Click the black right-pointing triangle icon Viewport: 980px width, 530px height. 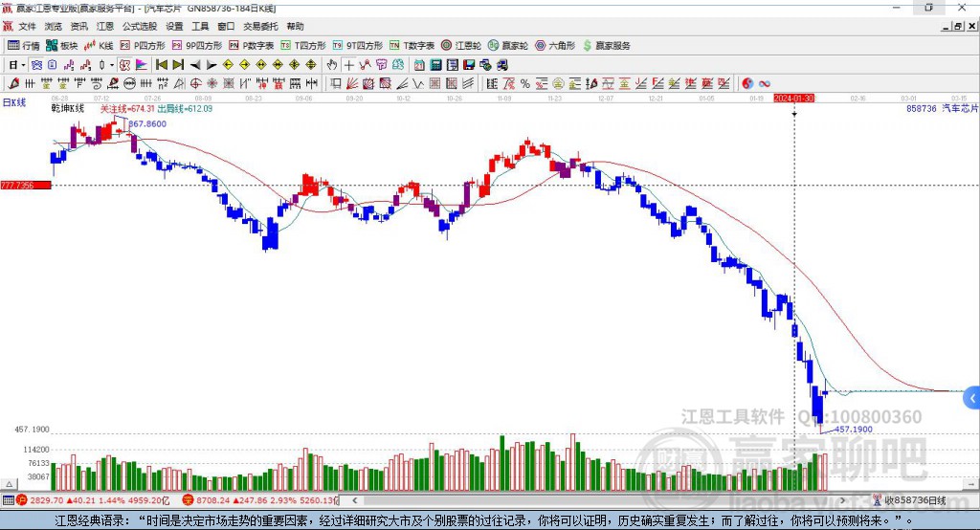point(212,65)
